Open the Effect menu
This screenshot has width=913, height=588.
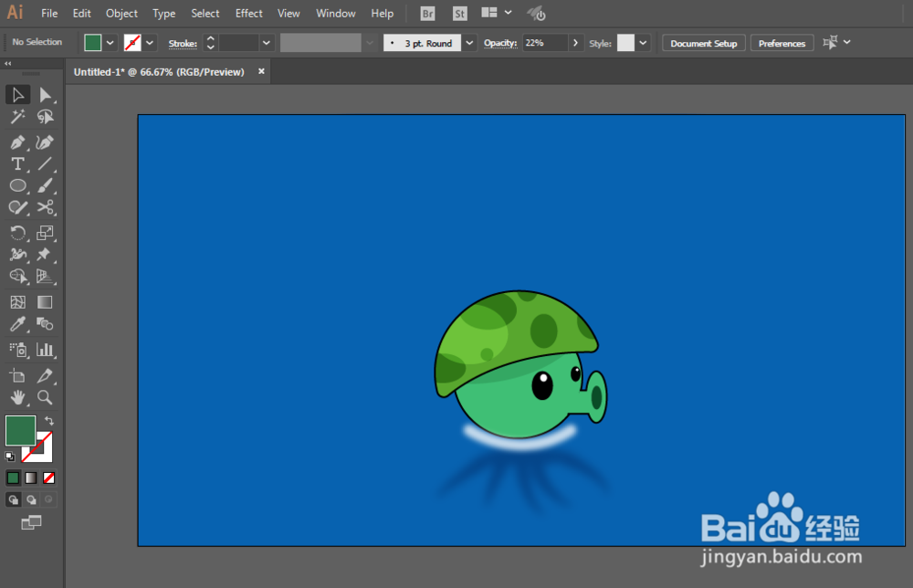[x=248, y=14]
